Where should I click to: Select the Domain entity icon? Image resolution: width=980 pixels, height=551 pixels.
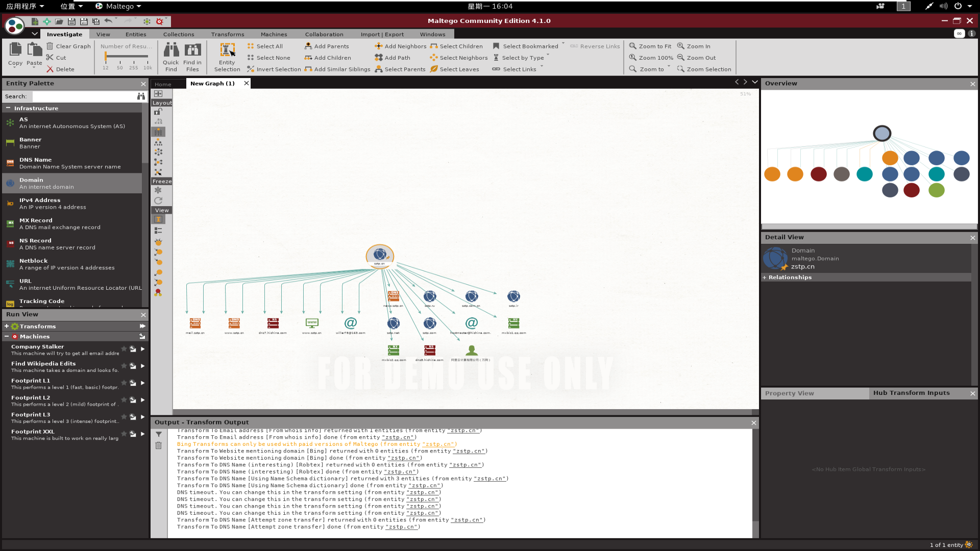(x=11, y=182)
